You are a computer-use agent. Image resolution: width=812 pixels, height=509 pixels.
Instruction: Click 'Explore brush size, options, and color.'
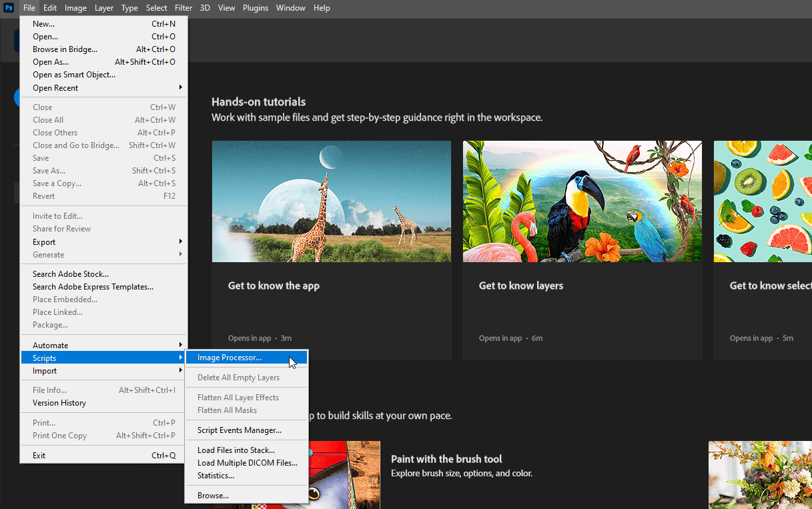[462, 474]
